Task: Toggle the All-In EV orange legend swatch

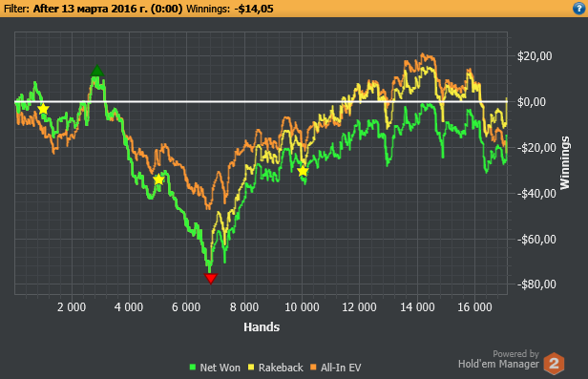Action: (x=313, y=368)
